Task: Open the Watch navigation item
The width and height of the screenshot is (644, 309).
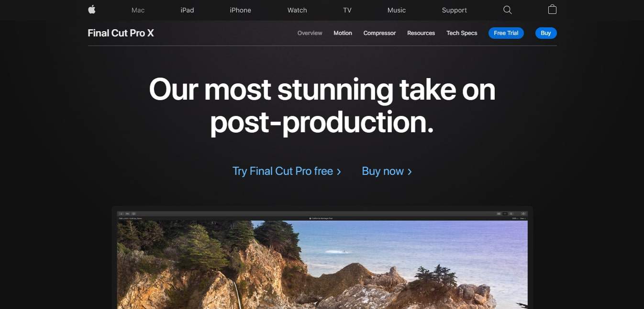Action: pyautogui.click(x=297, y=10)
